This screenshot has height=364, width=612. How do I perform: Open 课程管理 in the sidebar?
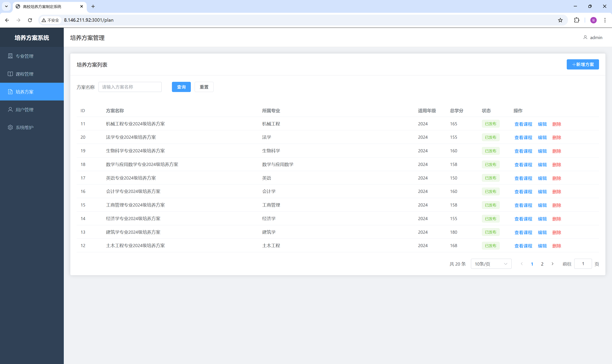(24, 74)
